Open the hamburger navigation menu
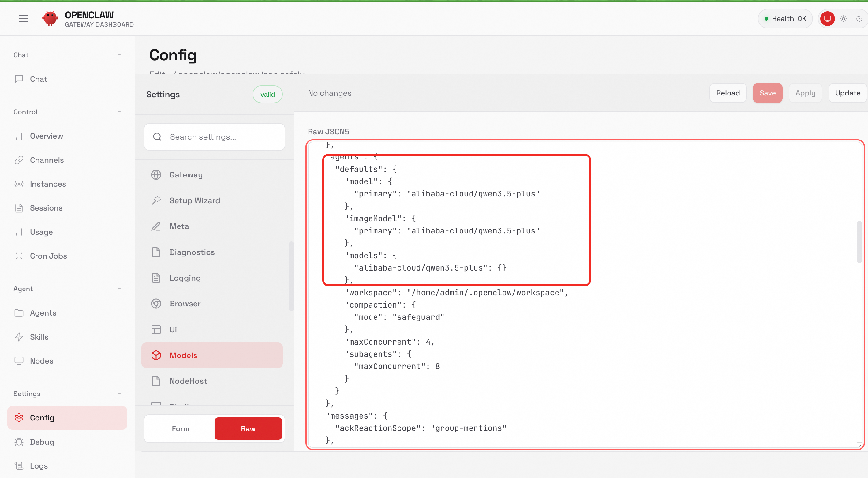Viewport: 868px width, 478px height. pos(23,19)
